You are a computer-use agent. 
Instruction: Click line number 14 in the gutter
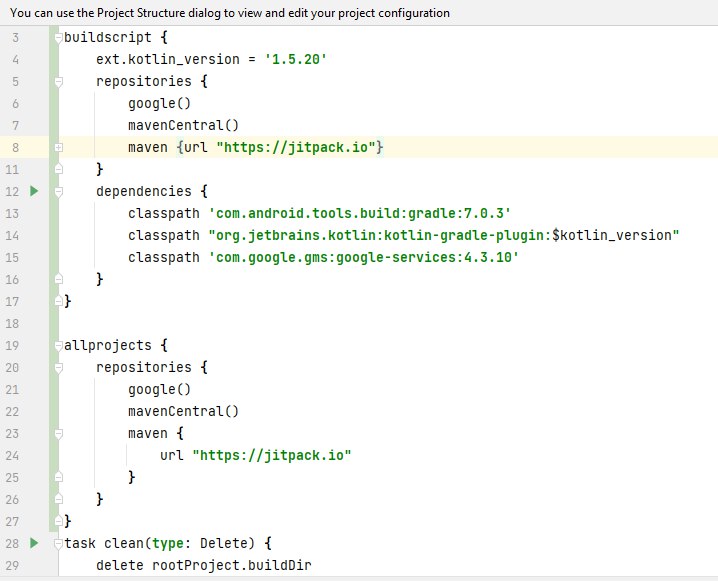(12, 235)
